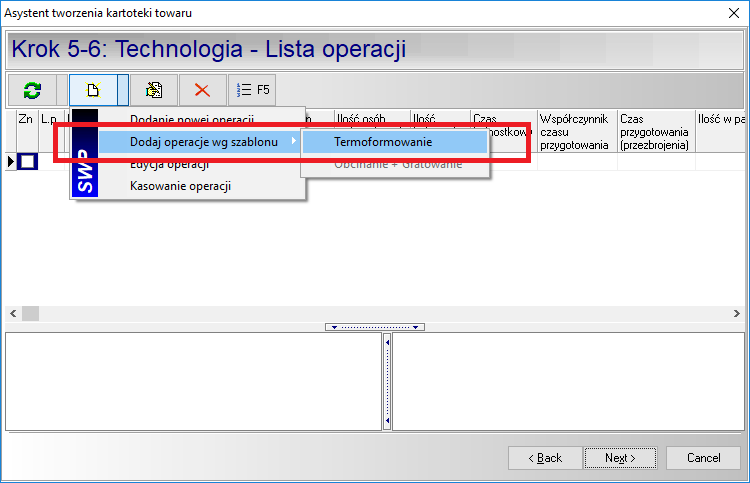Click the green refresh icon
This screenshot has width=750, height=483.
(33, 90)
